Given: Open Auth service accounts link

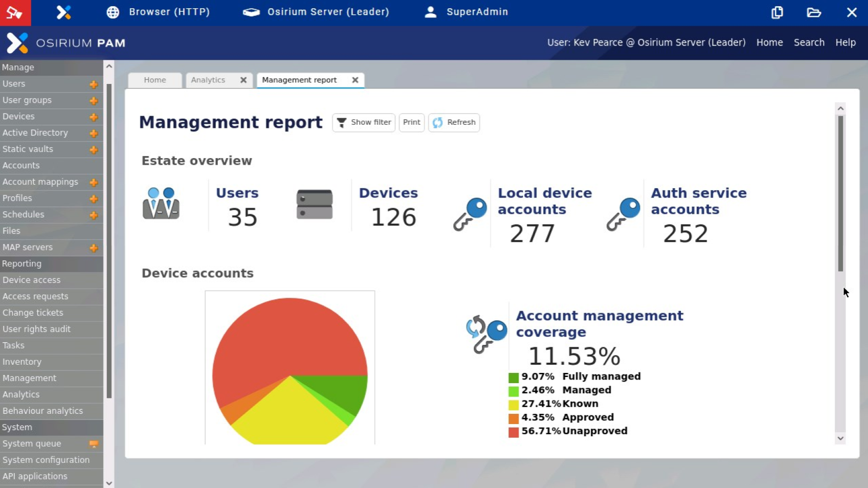Looking at the screenshot, I should 699,202.
